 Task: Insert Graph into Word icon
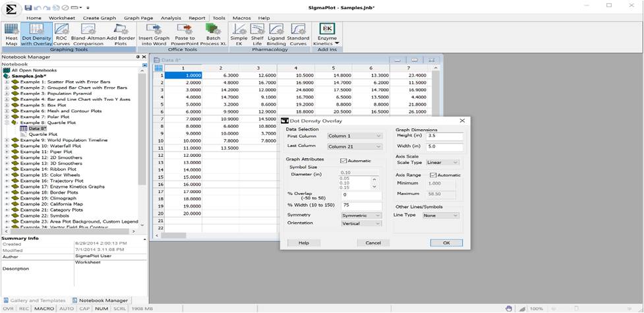pos(154,34)
